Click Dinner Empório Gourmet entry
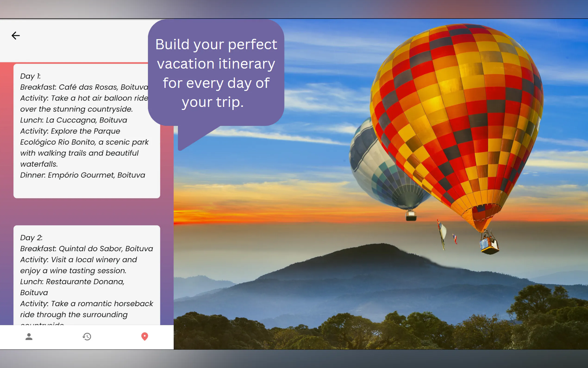Screen dimensions: 588x368 (82, 175)
